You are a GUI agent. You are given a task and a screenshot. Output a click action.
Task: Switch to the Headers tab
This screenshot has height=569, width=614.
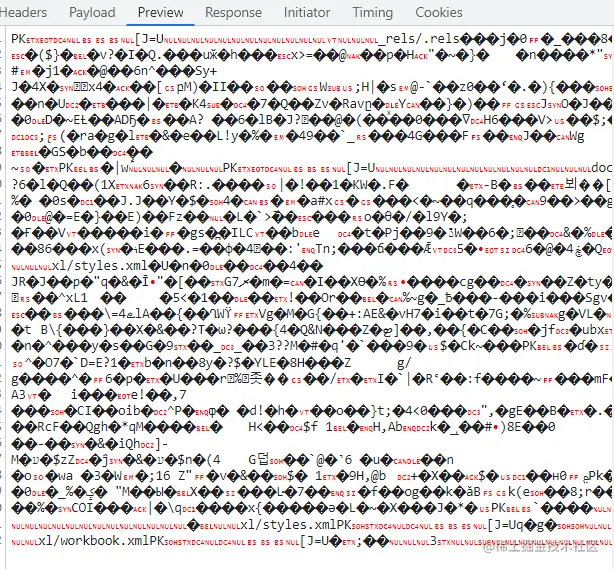click(x=23, y=13)
